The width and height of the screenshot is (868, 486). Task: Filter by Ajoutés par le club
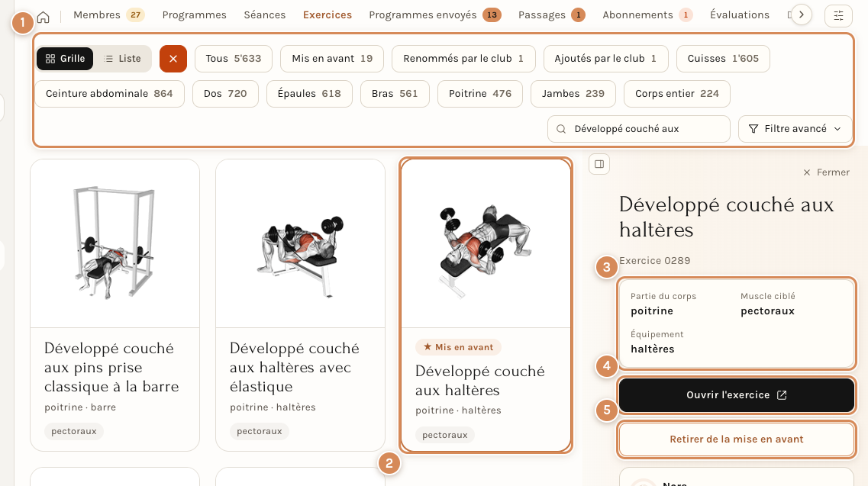click(x=605, y=59)
